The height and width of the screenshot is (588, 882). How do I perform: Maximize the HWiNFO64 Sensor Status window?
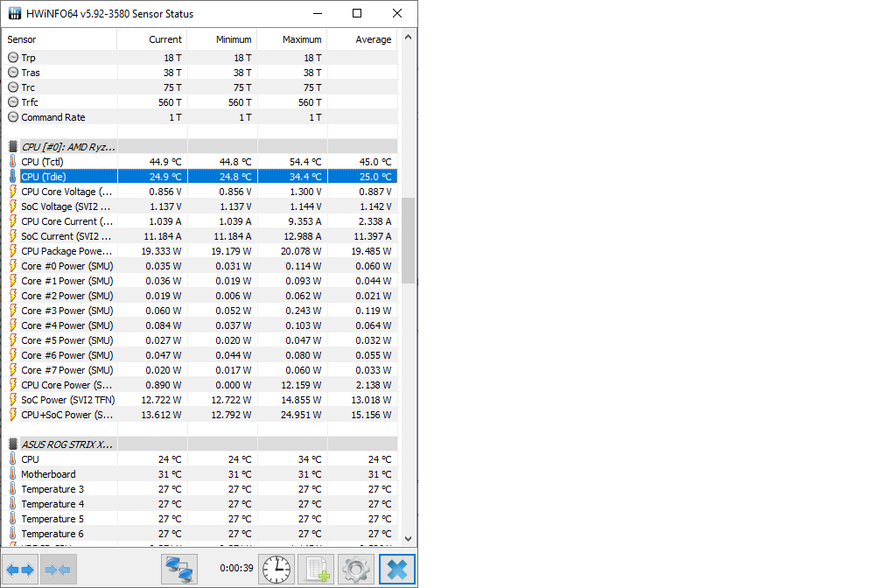click(357, 13)
